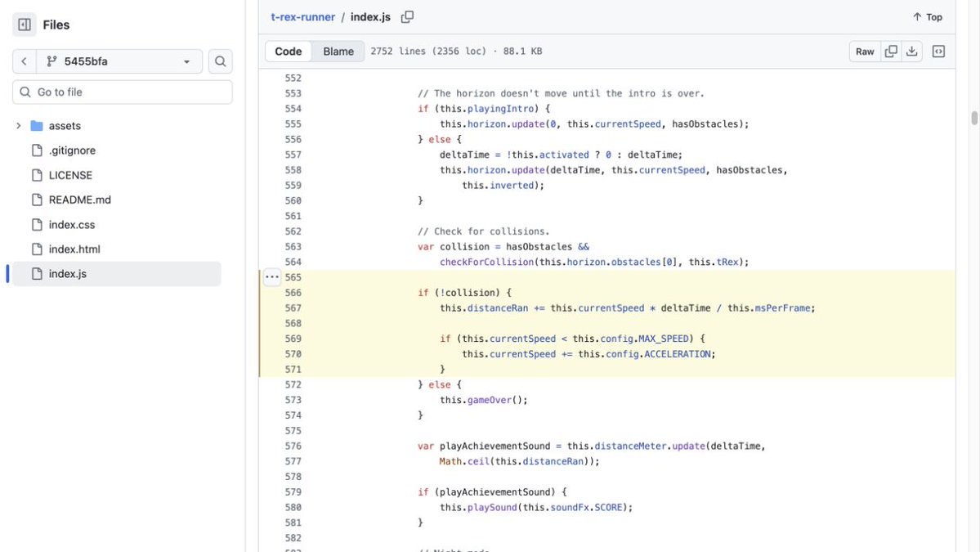980x552 pixels.
Task: Select index.html in the file tree
Action: pyautogui.click(x=74, y=249)
